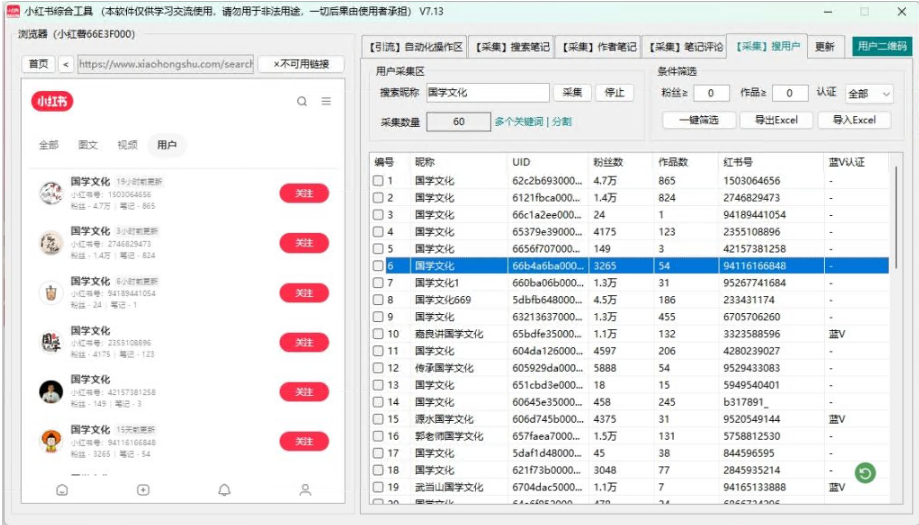The image size is (919, 525).
Task: Open avatar of user with 4.7万 fans
Action: click(x=51, y=193)
